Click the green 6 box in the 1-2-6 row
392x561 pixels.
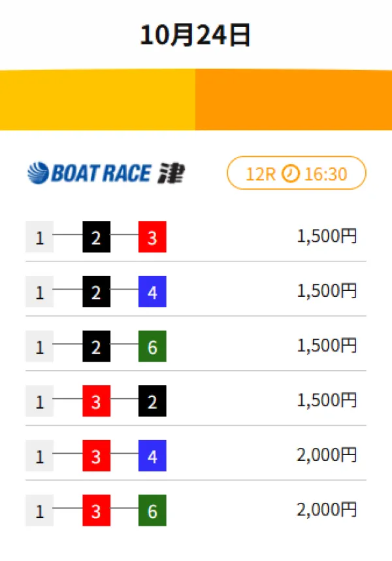152,347
